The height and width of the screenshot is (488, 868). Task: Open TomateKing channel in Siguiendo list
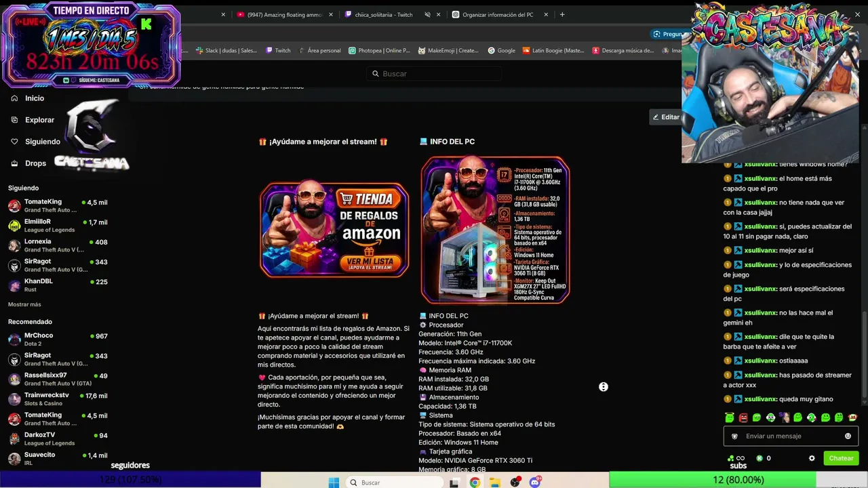tap(58, 205)
